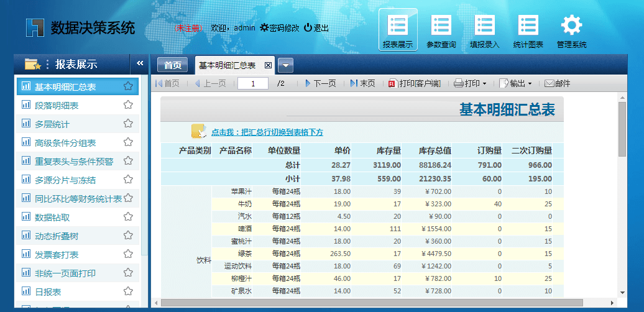Click link 点击我：把汇总行切换到表格下方
This screenshot has height=312, width=644.
click(267, 132)
